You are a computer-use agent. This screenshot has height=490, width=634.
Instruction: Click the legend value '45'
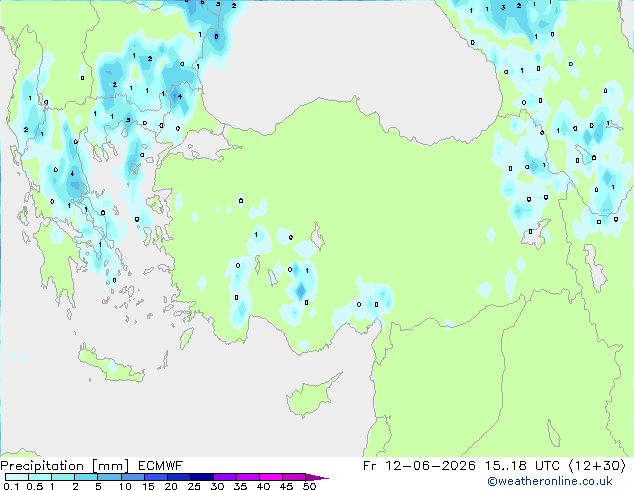[x=286, y=486]
